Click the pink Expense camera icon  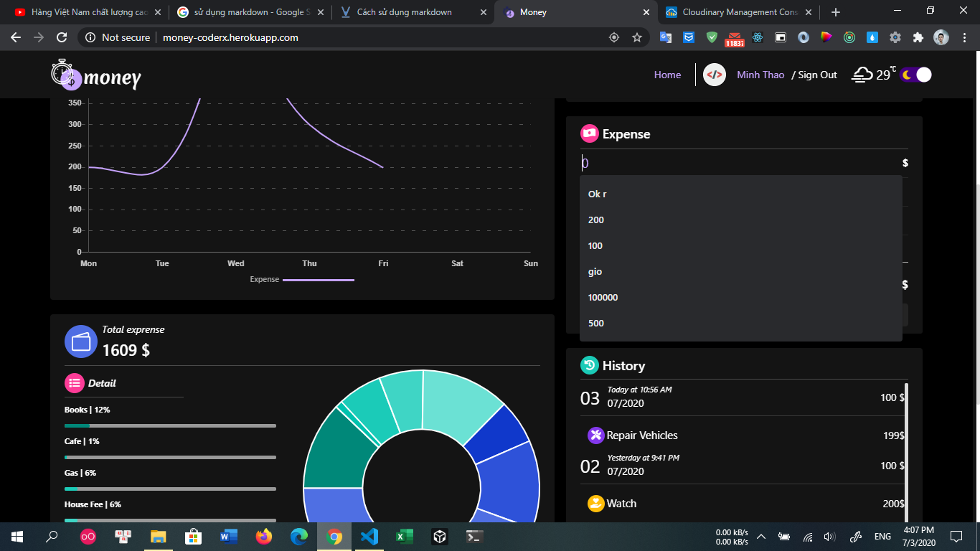(589, 133)
